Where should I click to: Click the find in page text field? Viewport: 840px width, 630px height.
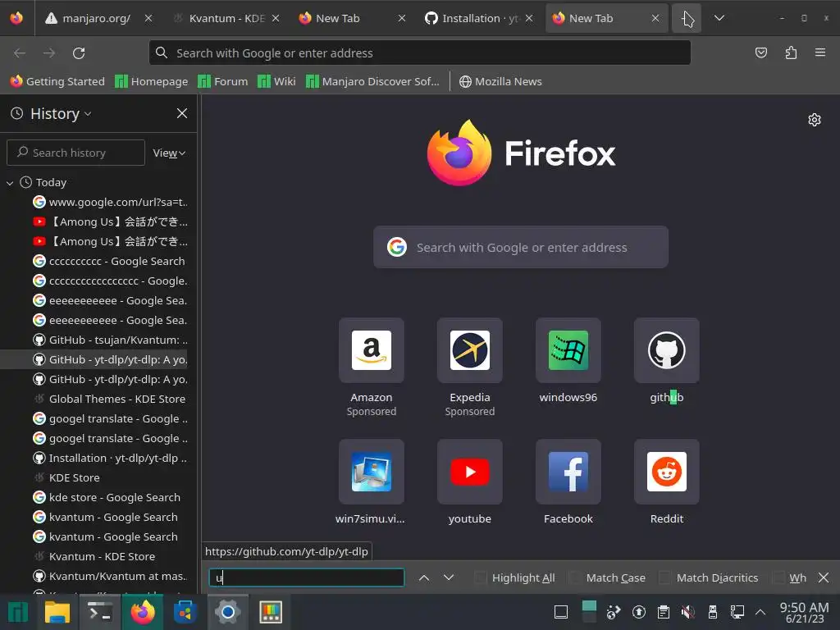pyautogui.click(x=307, y=577)
